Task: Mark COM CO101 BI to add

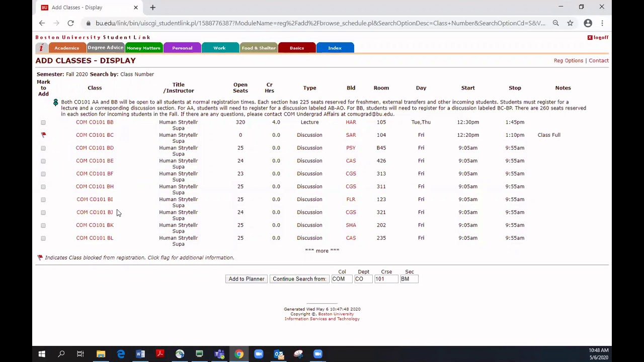Action: click(x=43, y=200)
